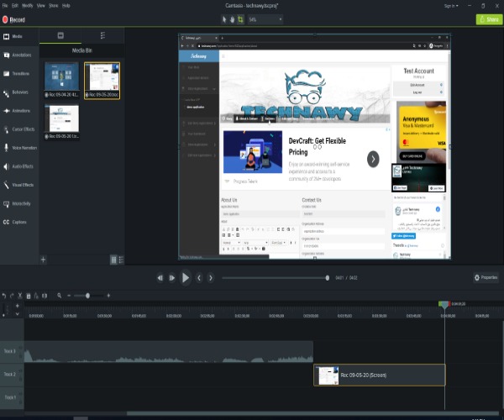Switch media bin to thumbnail grid view
The width and height of the screenshot is (504, 420).
pos(113,260)
